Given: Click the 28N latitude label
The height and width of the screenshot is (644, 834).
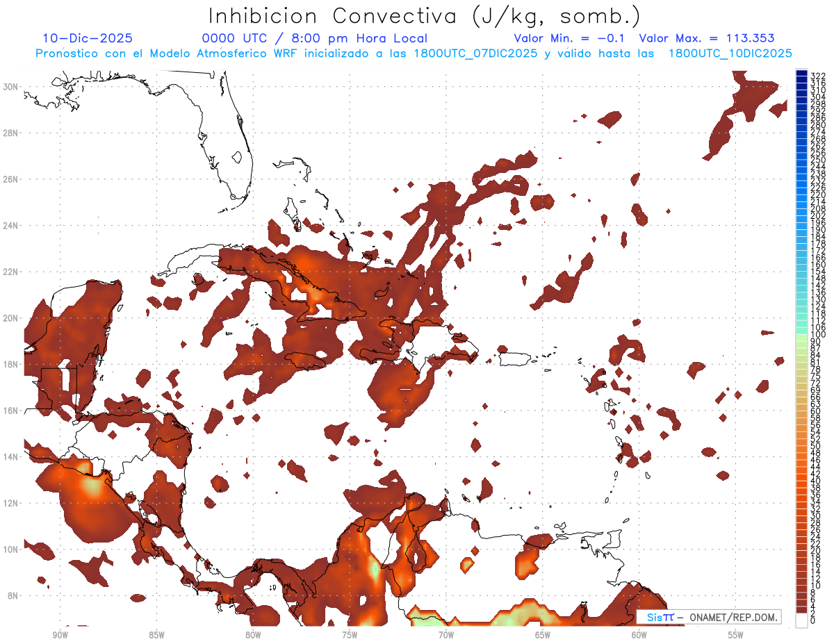Looking at the screenshot, I should click(9, 133).
